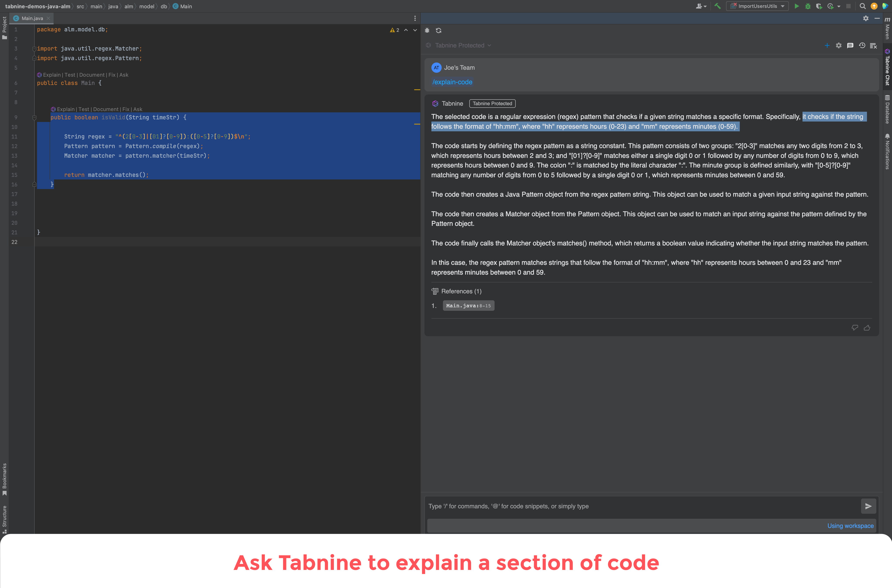This screenshot has height=588, width=892.
Task: Click the Main class breadcrumb
Action: click(182, 6)
